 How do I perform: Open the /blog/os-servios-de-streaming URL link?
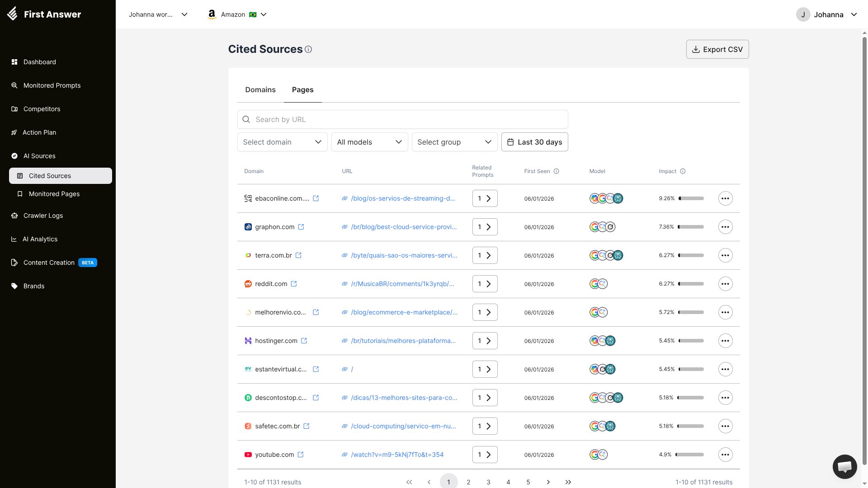(403, 198)
